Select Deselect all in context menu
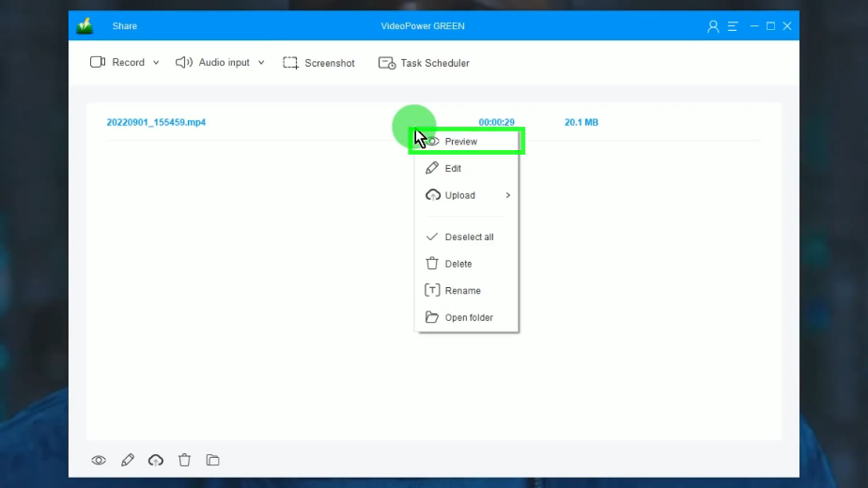The height and width of the screenshot is (488, 868). click(469, 237)
